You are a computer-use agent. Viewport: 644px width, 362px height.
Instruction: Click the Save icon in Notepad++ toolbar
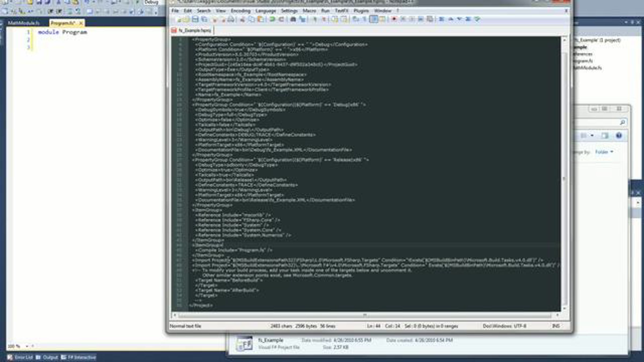[x=195, y=19]
